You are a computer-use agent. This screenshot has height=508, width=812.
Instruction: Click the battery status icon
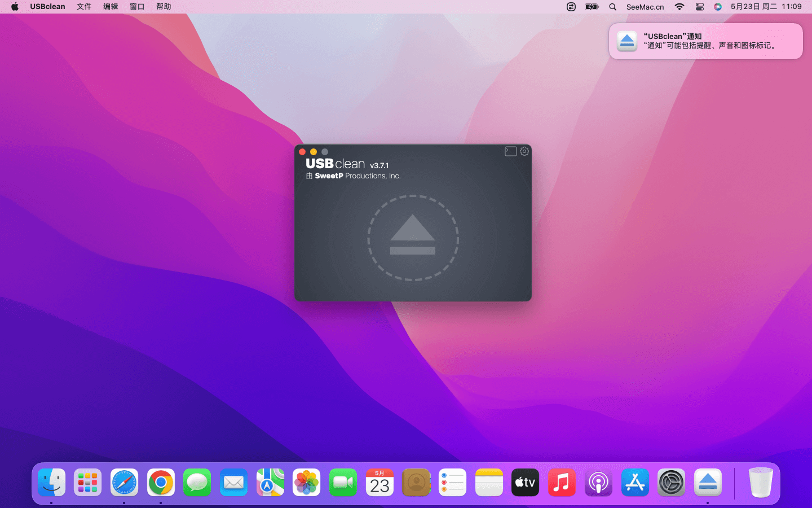pyautogui.click(x=592, y=7)
